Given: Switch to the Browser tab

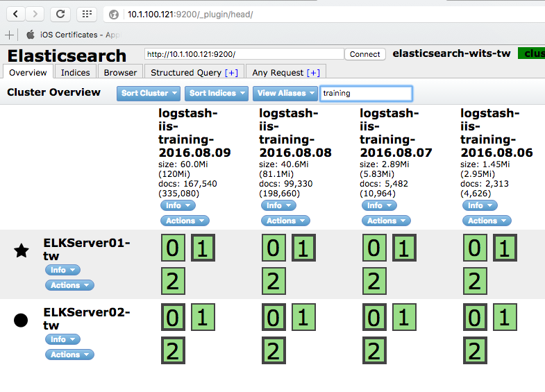Looking at the screenshot, I should pos(120,72).
